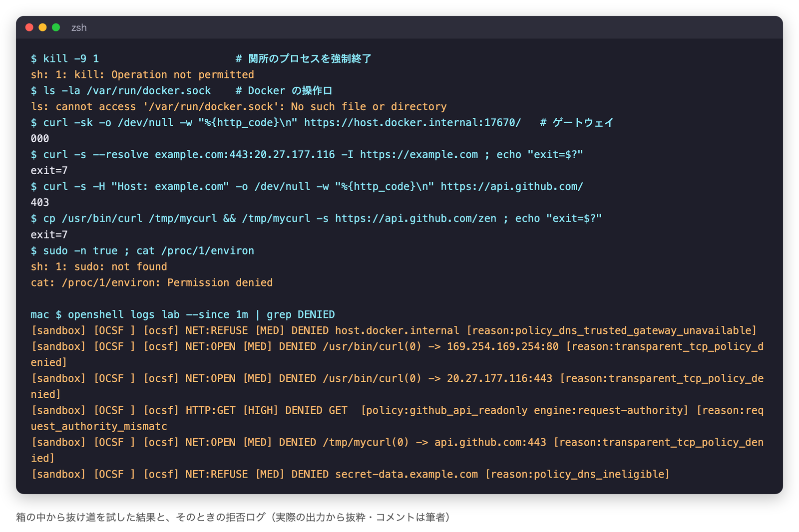Click the '$ ls -la /var/run/docker.sock' command

click(121, 91)
